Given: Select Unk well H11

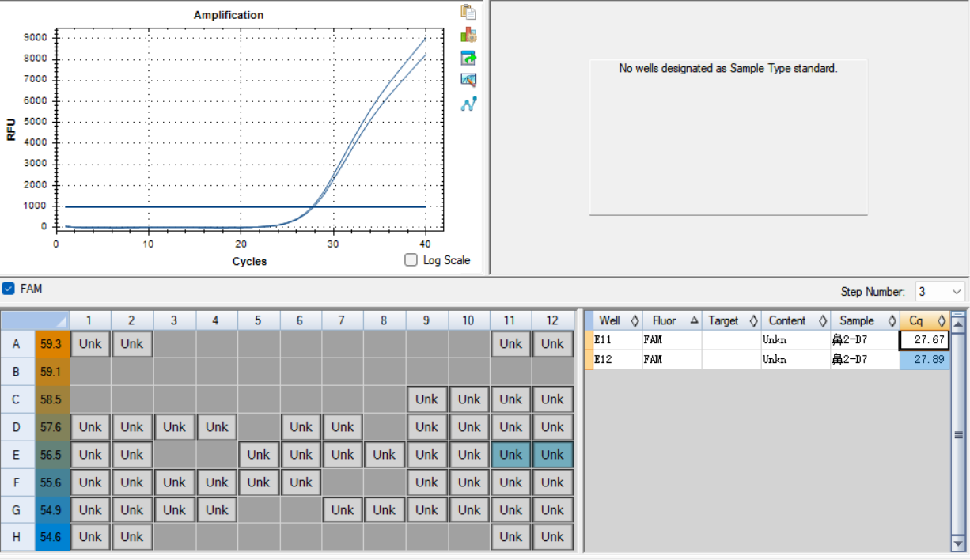Looking at the screenshot, I should (510, 537).
